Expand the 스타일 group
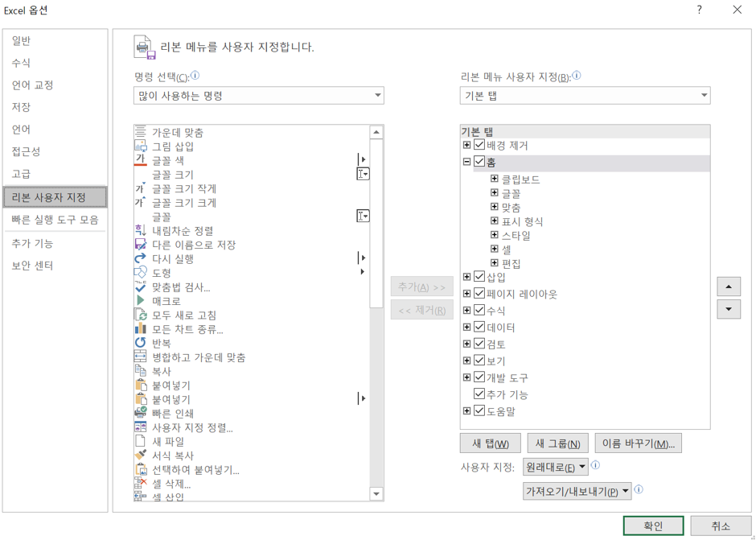Viewport: 756px width, 540px height. coord(494,235)
